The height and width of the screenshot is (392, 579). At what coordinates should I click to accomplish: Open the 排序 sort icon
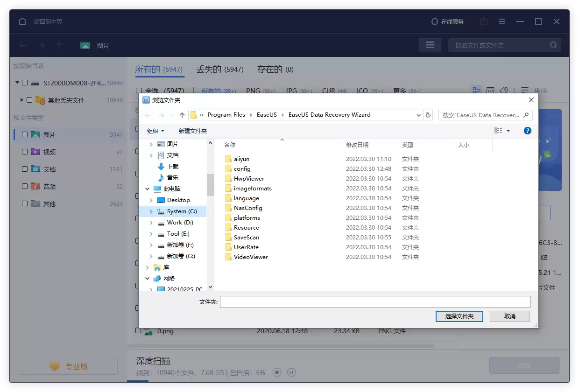525,90
